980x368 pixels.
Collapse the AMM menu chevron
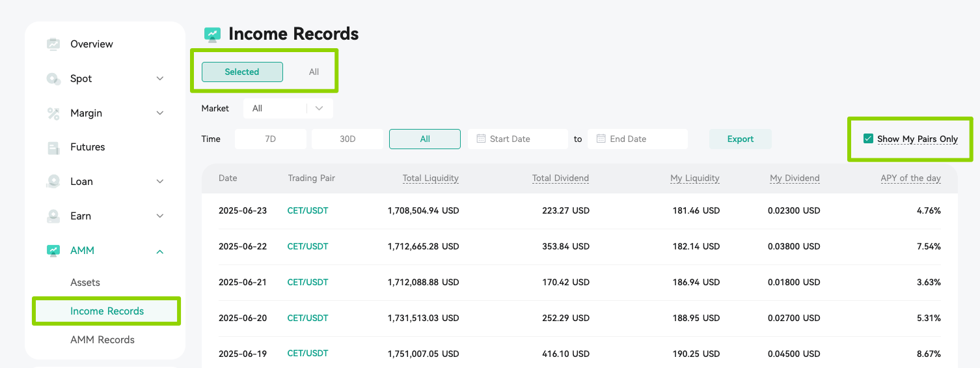point(160,251)
